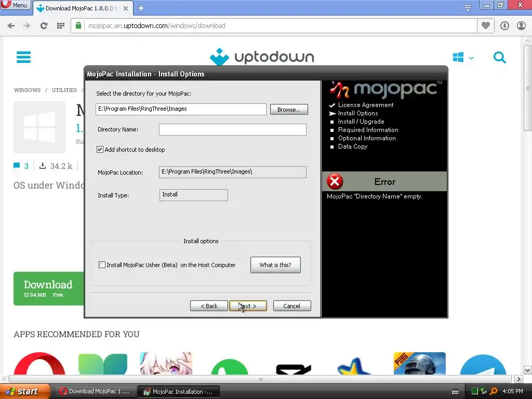Viewport: 532px width, 399px height.
Task: Click the 34.2 k downloads icon
Action: 43,166
